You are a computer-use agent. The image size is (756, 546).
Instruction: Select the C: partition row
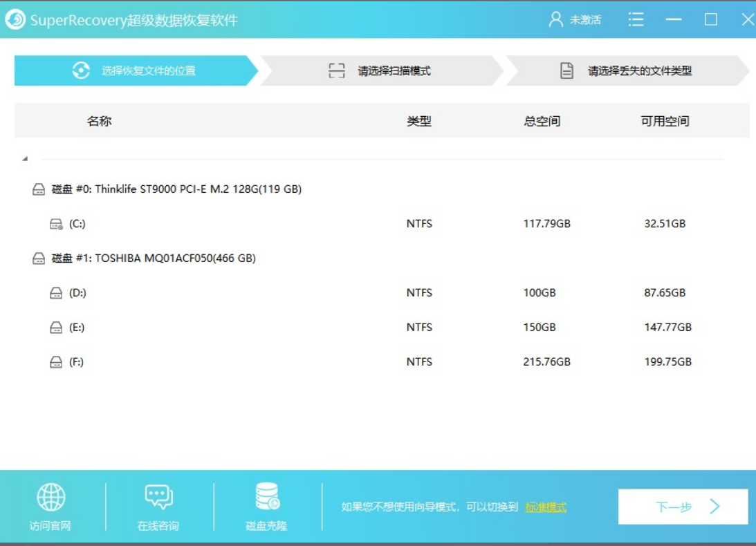(x=77, y=224)
